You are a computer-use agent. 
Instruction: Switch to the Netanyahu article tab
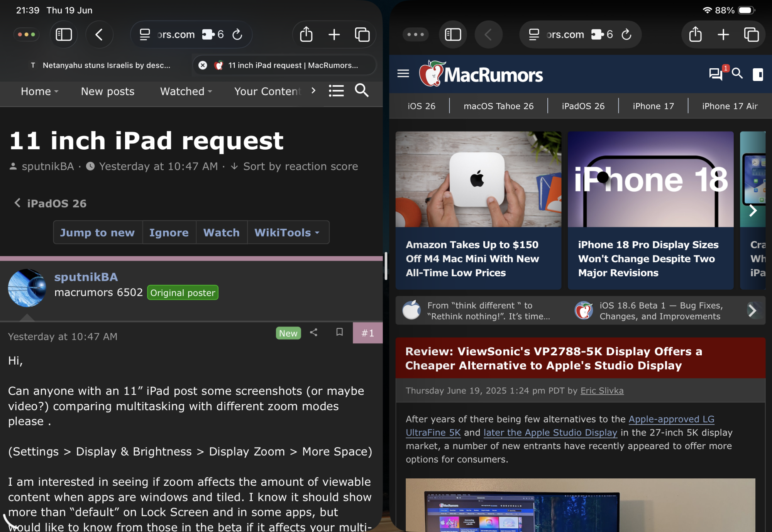106,65
